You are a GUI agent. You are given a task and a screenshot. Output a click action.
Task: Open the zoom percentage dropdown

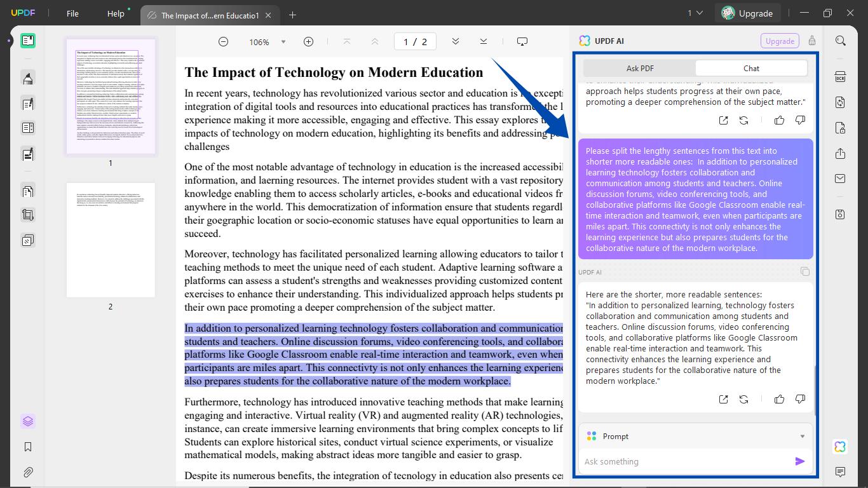282,41
